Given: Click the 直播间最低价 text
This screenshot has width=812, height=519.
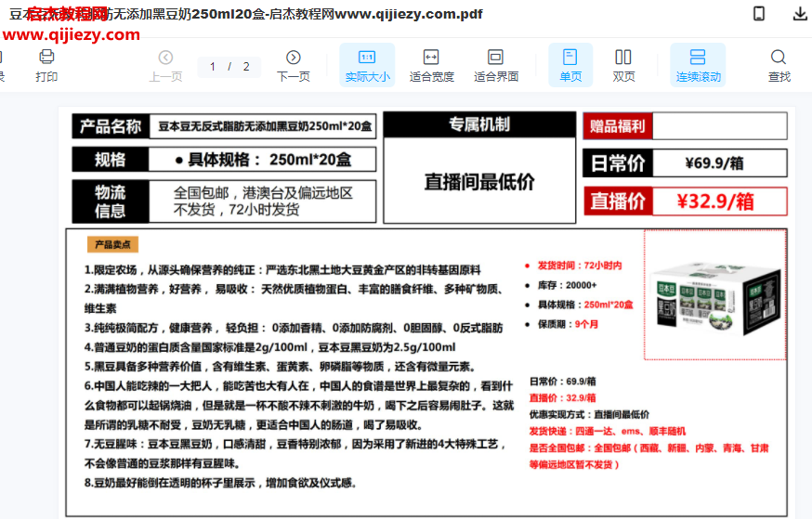Looking at the screenshot, I should [x=479, y=182].
